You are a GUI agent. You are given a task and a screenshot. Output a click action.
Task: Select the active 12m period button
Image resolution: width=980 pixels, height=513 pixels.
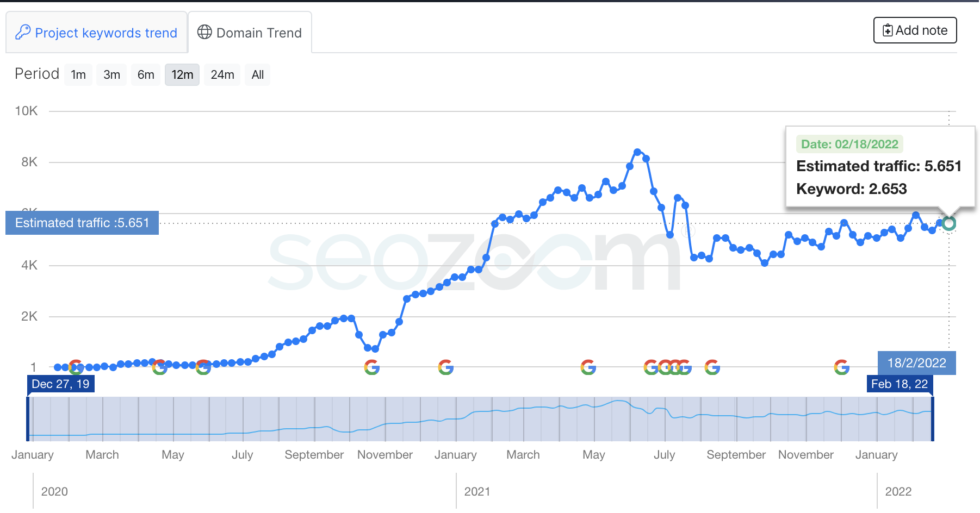[182, 75]
